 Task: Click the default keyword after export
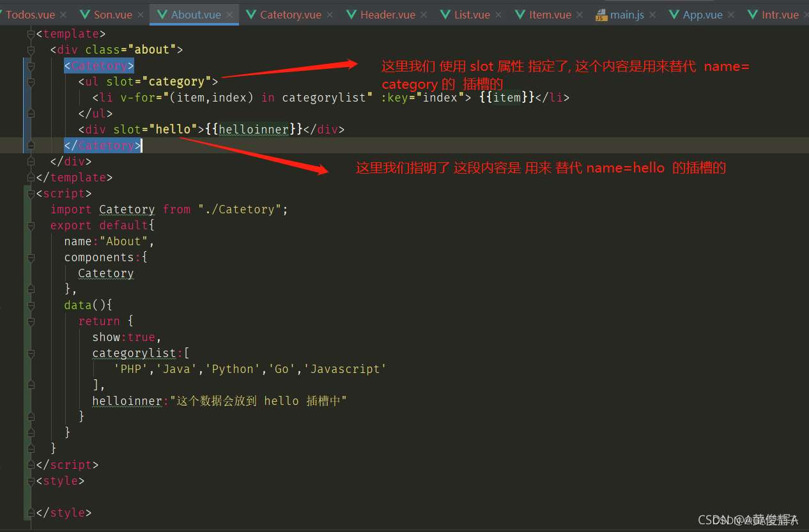pos(123,225)
